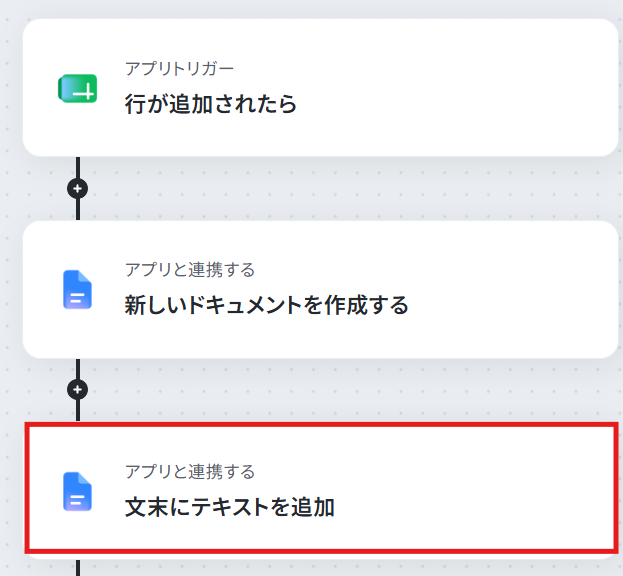Select the app trigger card's empty area
Image resolution: width=623 pixels, height=576 pixels.
457,87
